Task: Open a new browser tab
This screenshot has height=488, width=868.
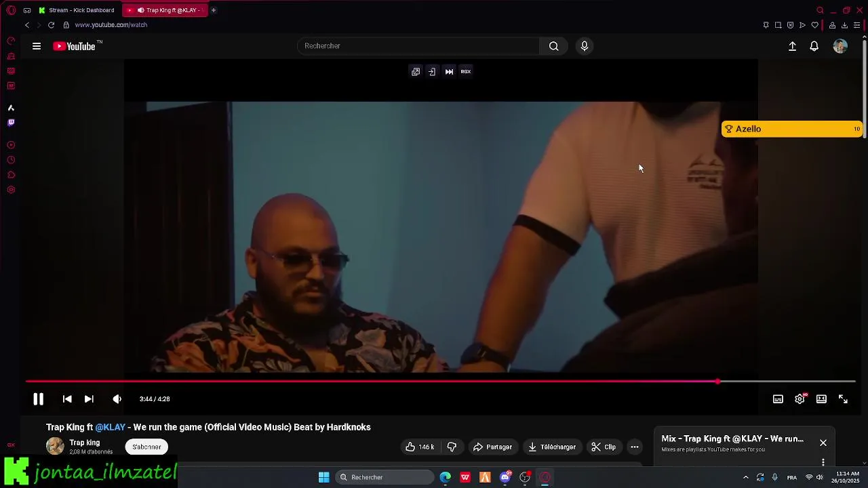Action: (214, 10)
